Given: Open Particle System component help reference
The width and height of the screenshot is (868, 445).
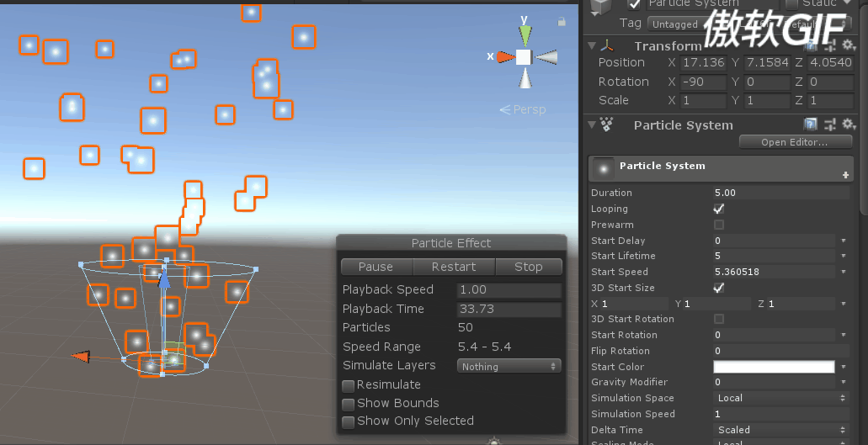Looking at the screenshot, I should [x=811, y=124].
